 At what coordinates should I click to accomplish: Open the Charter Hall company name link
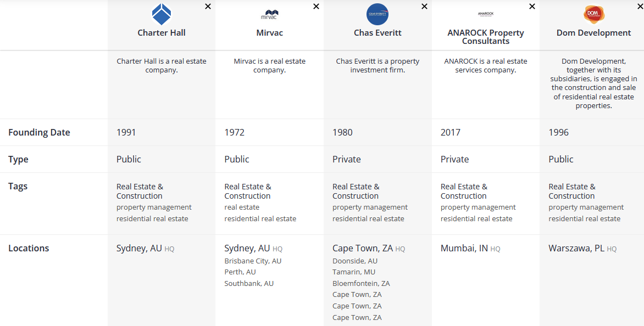click(x=162, y=33)
